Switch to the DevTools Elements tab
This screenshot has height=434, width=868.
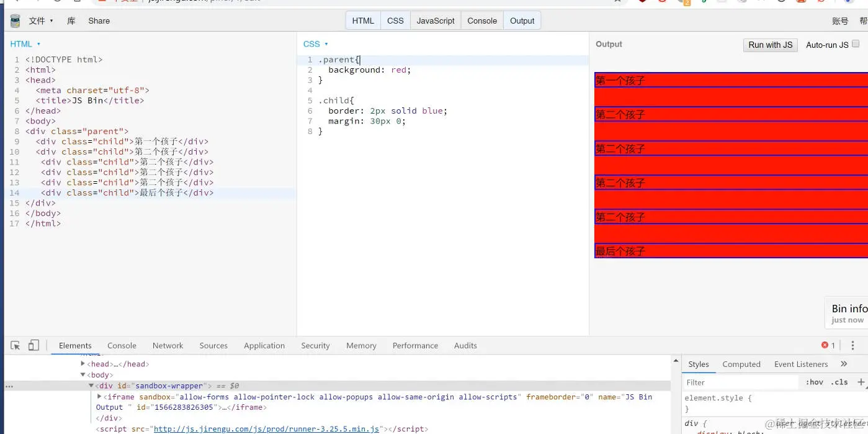[75, 346]
